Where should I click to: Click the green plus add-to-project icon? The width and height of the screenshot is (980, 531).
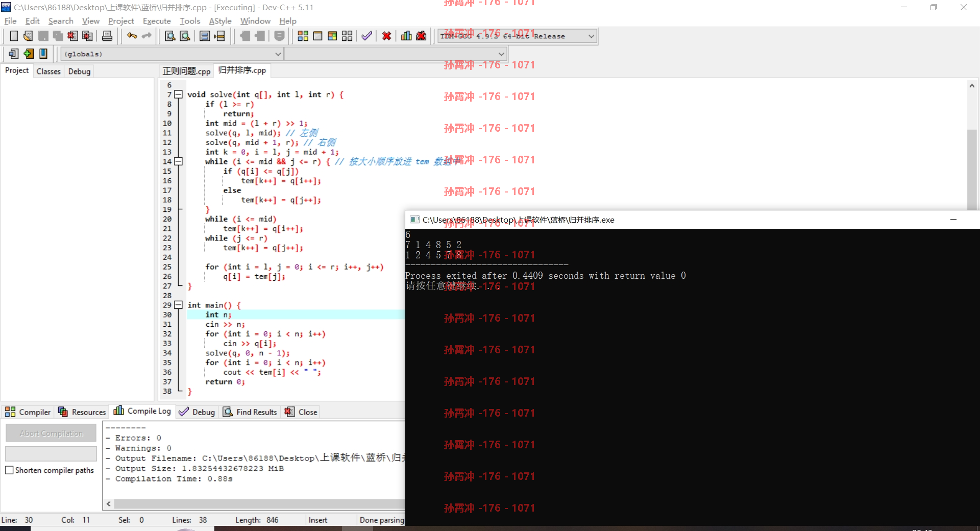click(29, 54)
